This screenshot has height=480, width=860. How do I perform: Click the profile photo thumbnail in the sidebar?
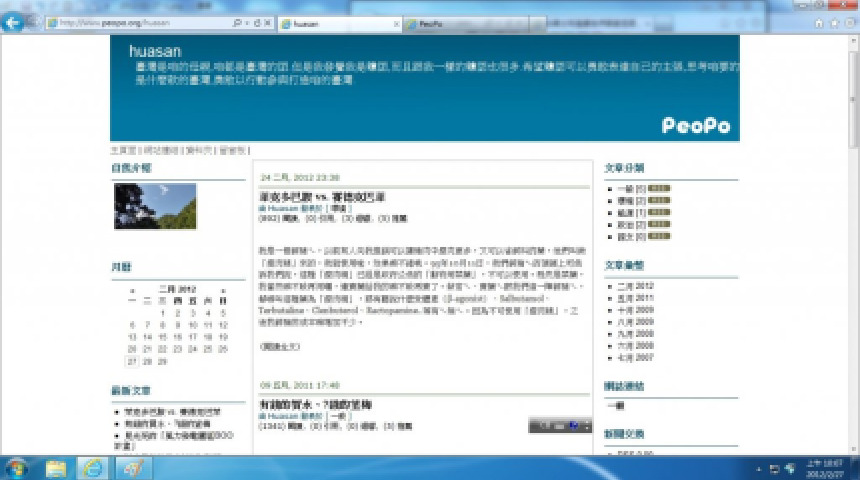click(155, 206)
